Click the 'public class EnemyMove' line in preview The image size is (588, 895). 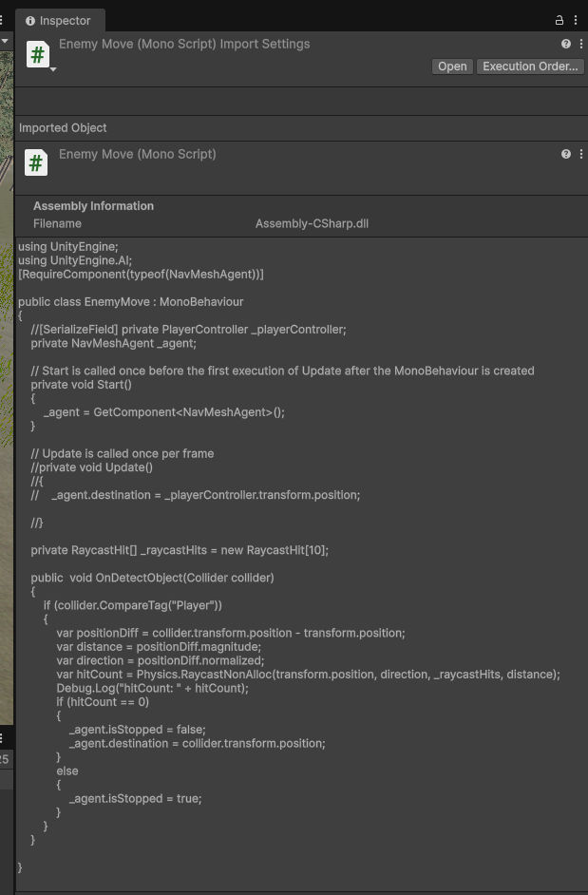(x=131, y=302)
